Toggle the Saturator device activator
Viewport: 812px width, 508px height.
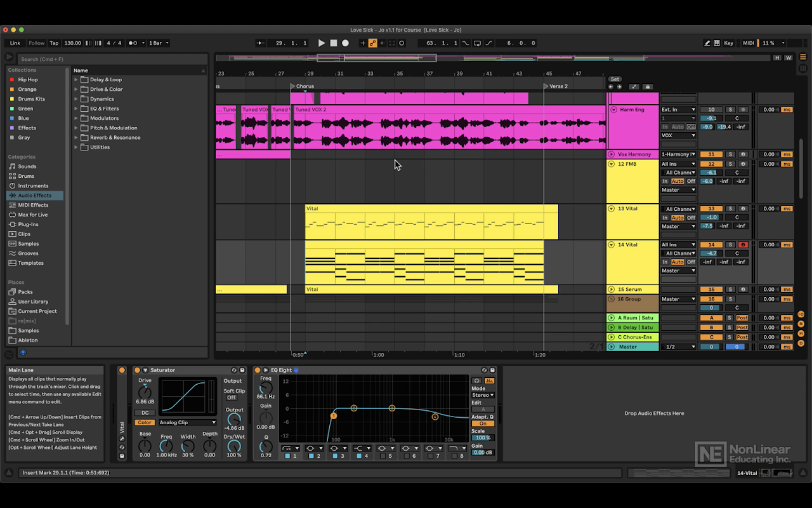[137, 370]
